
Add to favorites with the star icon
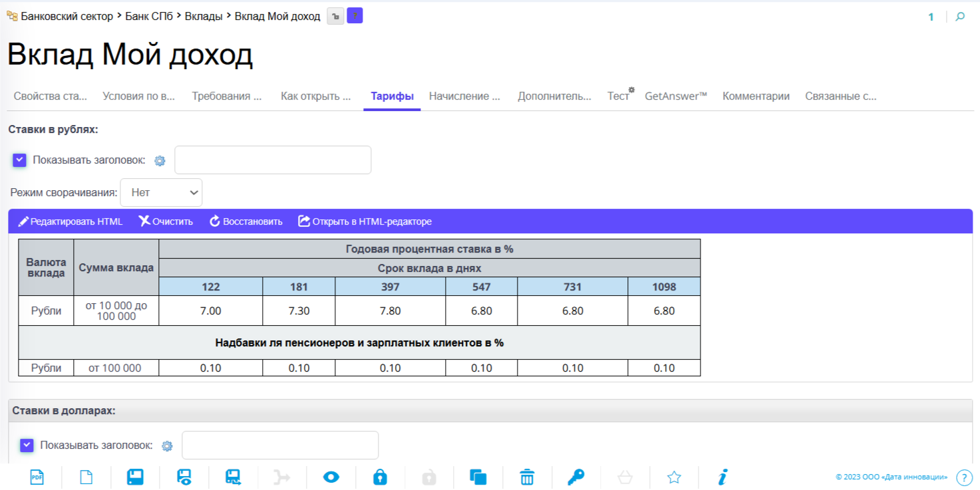click(674, 477)
